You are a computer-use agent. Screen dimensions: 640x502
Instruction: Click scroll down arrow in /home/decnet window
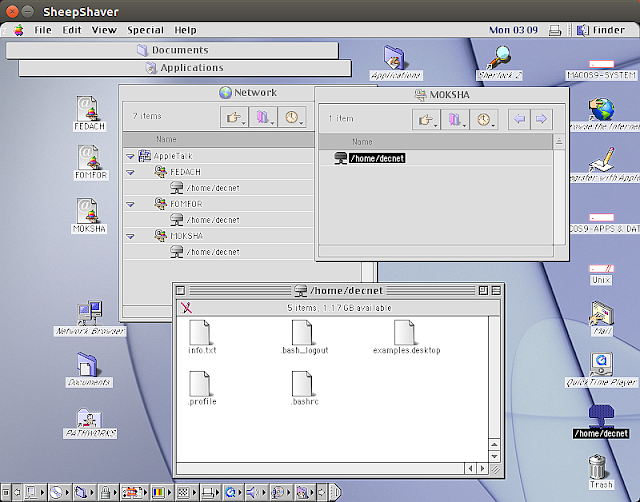coord(494,456)
